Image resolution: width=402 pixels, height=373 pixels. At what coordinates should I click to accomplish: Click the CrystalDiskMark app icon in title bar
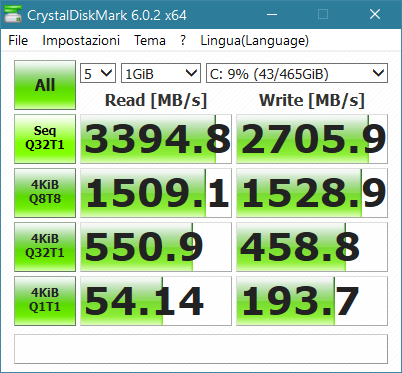click(12, 14)
